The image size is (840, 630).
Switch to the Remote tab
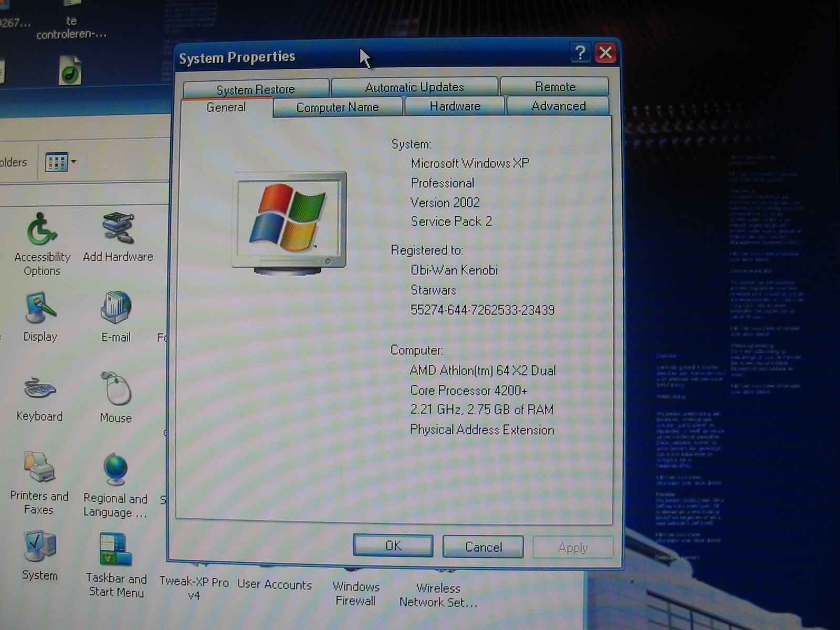(555, 87)
